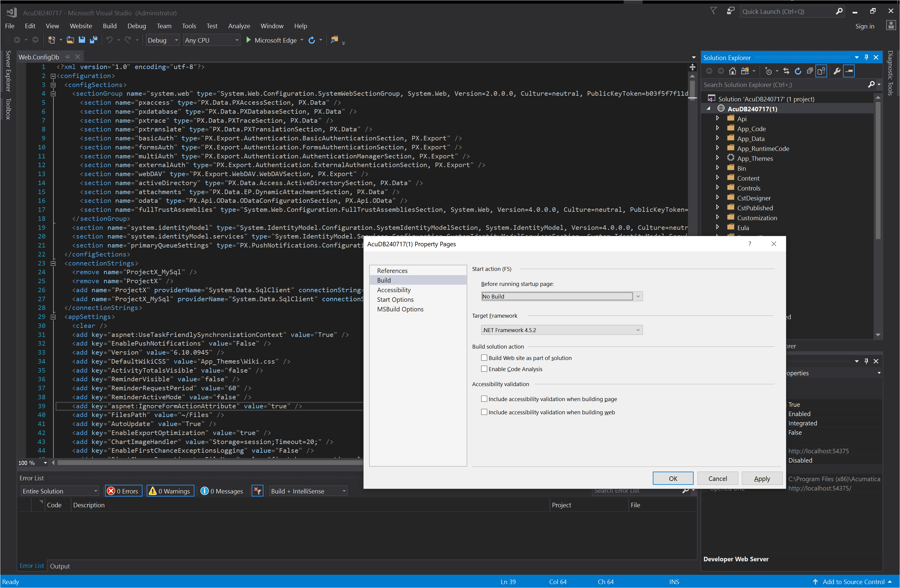Click the Refresh browser icon in toolbar
This screenshot has height=588, width=900.
coord(312,40)
